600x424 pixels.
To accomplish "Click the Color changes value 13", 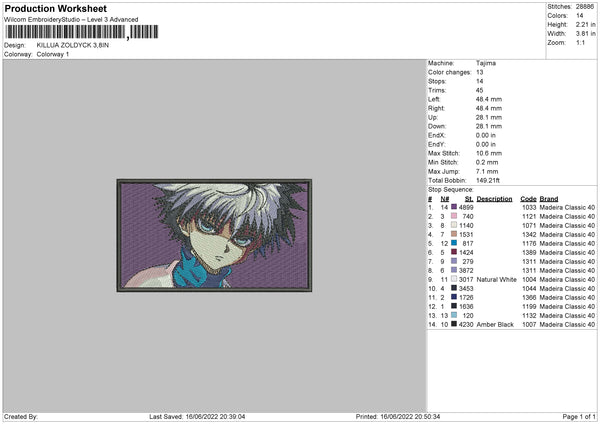I will pyautogui.click(x=479, y=72).
